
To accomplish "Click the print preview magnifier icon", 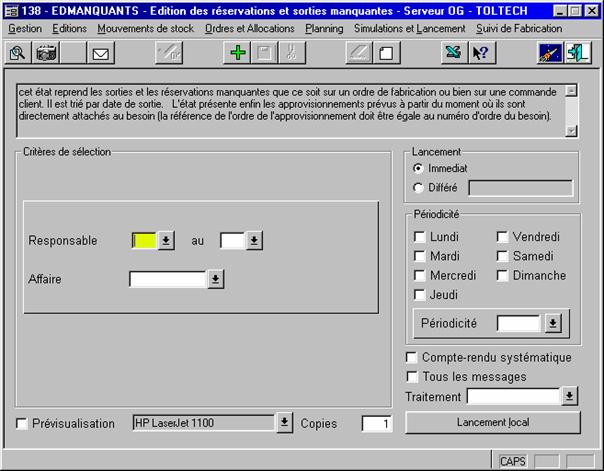I will coord(17,53).
